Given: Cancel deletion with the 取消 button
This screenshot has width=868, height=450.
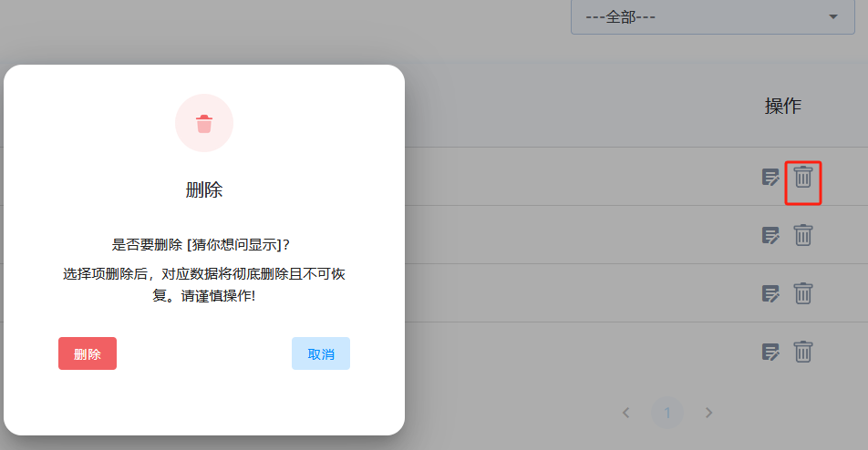Looking at the screenshot, I should click(321, 353).
